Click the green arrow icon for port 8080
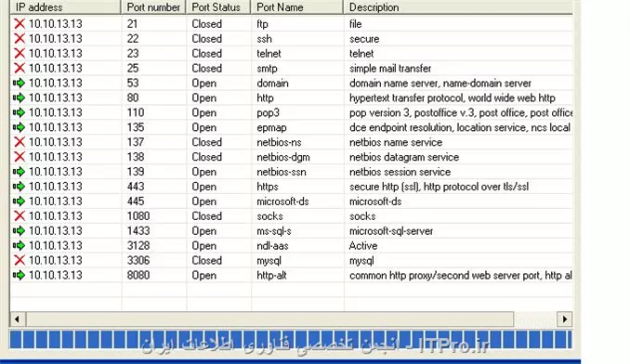The height and width of the screenshot is (364, 630). tap(19, 275)
